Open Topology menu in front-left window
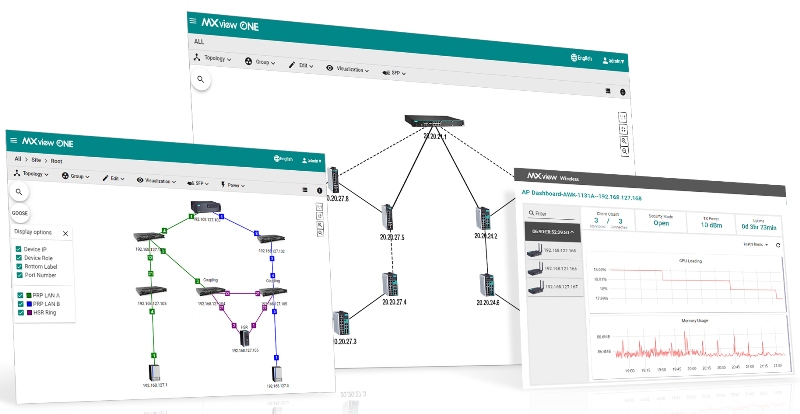This screenshot has height=414, width=800. coord(31,174)
